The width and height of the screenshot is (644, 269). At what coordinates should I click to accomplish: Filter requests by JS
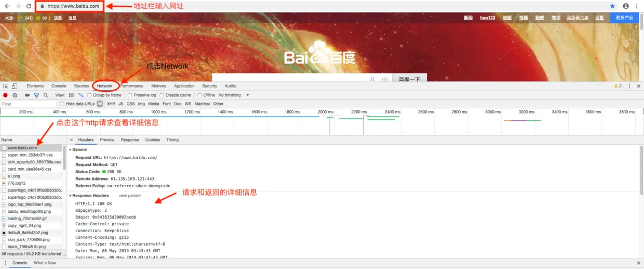point(121,104)
